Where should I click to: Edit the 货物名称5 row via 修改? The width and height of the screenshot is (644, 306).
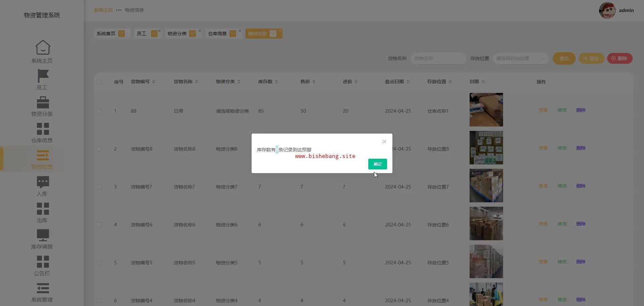562,262
